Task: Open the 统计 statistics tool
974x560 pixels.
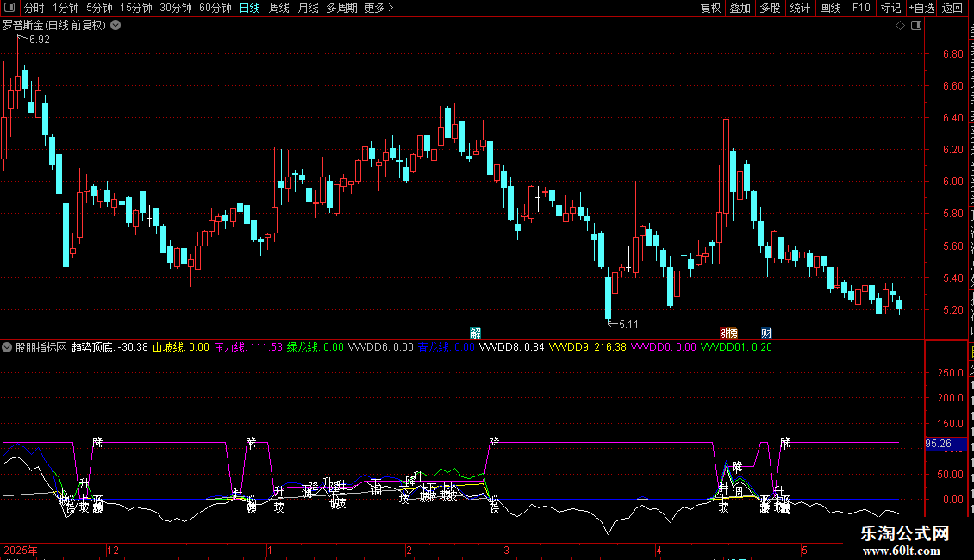Action: [799, 8]
